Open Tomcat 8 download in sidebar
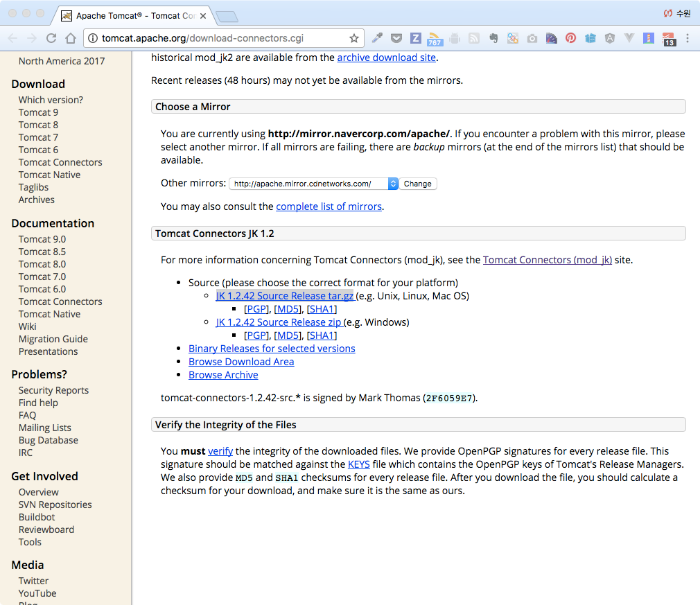This screenshot has width=700, height=605. pos(38,125)
